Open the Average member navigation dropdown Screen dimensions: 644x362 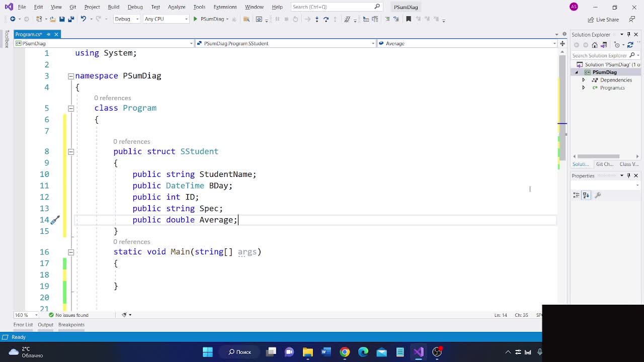[x=467, y=43]
